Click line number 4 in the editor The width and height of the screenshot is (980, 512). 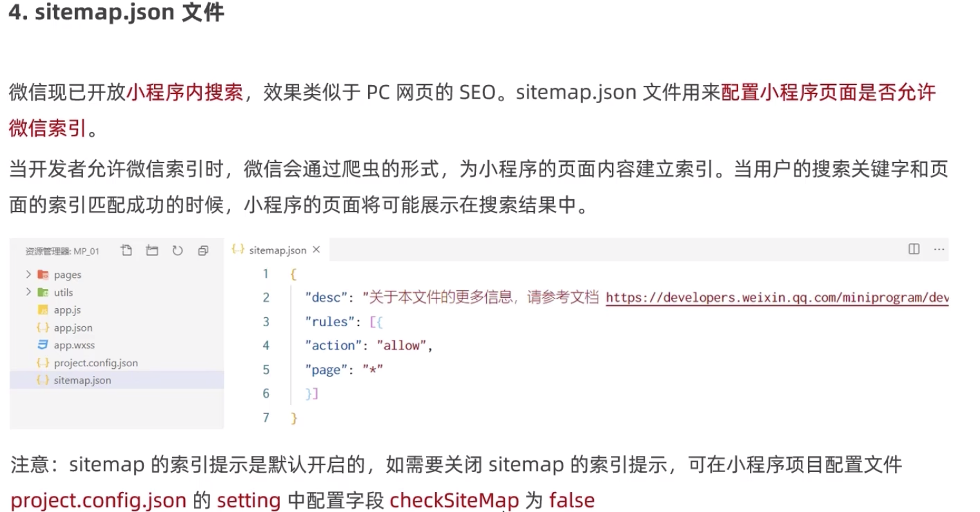pyautogui.click(x=266, y=346)
